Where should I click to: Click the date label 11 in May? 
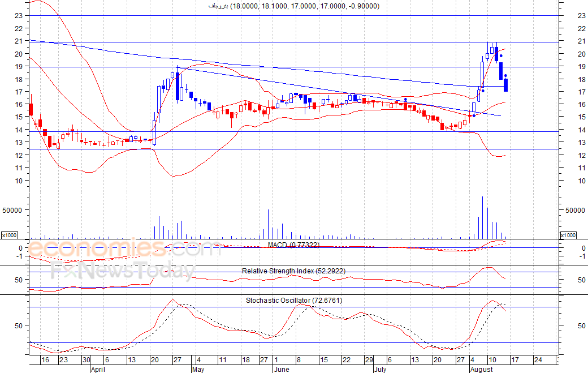(x=223, y=360)
